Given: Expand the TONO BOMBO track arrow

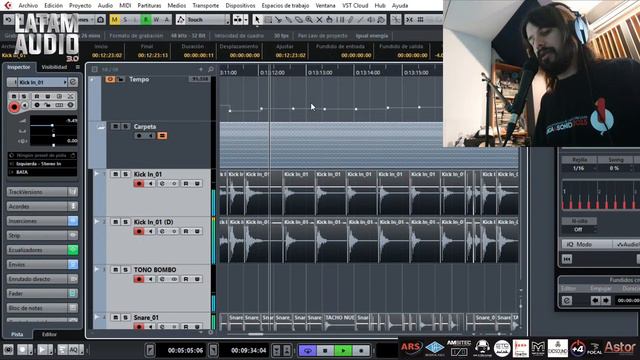Looking at the screenshot, I should point(97,269).
